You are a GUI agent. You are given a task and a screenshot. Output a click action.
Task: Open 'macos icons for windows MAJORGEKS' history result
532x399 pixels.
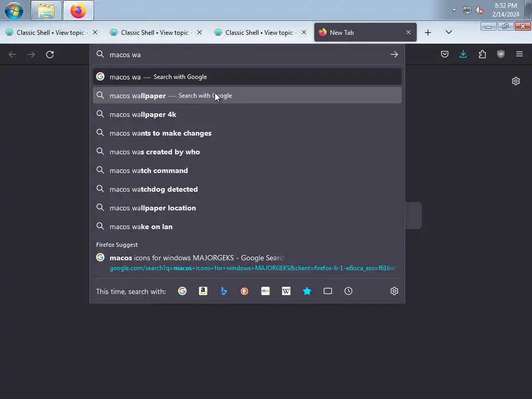(x=247, y=262)
